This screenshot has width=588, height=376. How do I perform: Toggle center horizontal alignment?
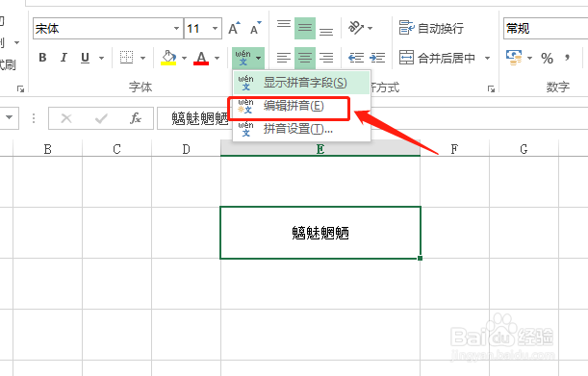click(x=305, y=58)
